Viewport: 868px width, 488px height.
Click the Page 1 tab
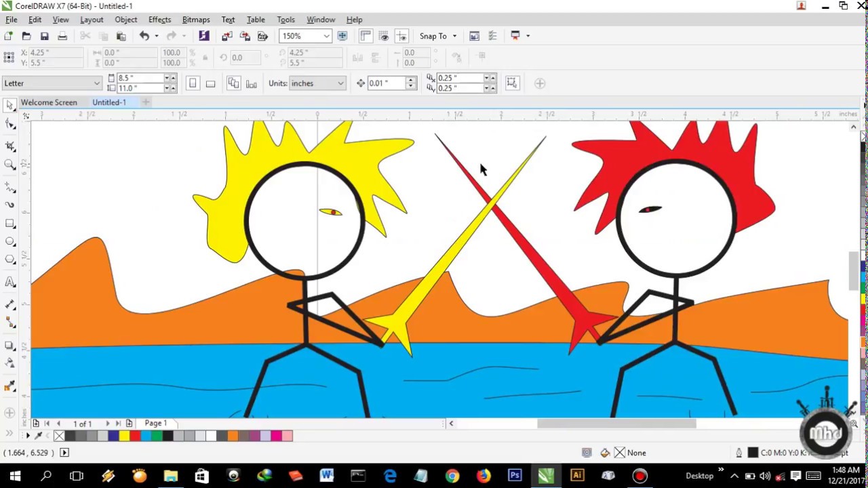coord(155,423)
